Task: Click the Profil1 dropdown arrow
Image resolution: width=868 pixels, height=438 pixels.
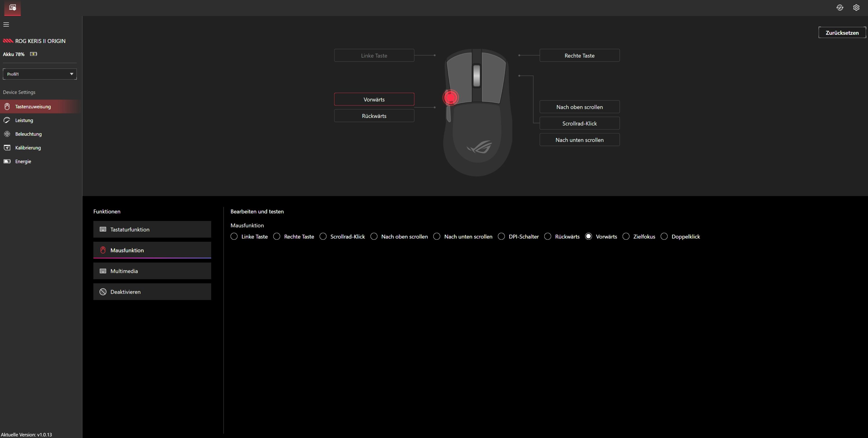Action: (x=71, y=74)
